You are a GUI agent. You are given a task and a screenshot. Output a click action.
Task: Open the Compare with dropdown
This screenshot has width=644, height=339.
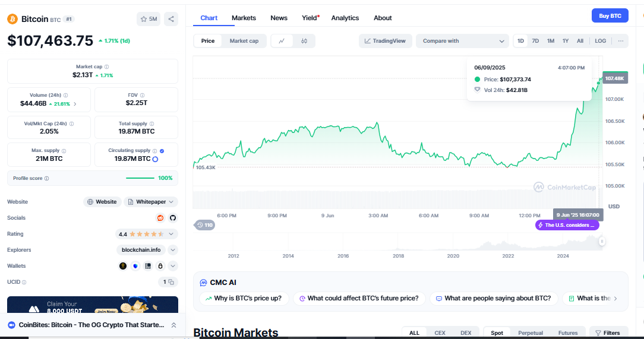462,40
